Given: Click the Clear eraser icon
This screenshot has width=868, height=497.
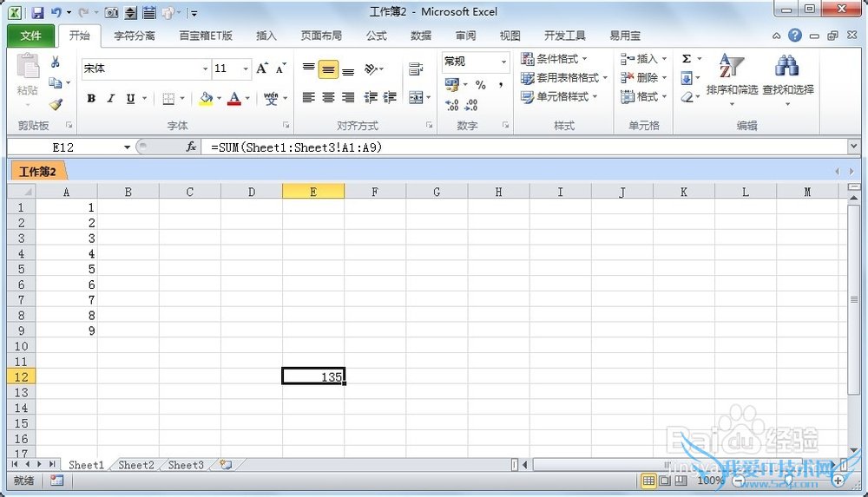Looking at the screenshot, I should pyautogui.click(x=687, y=97).
